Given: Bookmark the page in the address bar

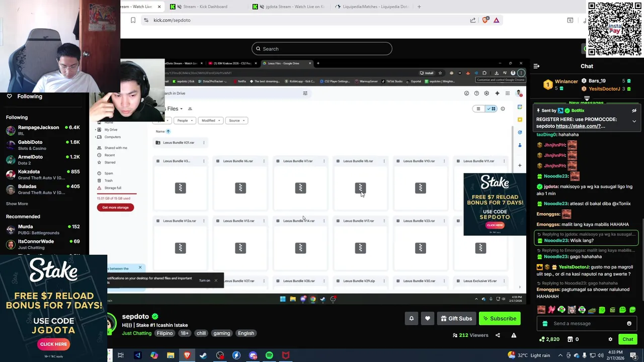Looking at the screenshot, I should (133, 20).
